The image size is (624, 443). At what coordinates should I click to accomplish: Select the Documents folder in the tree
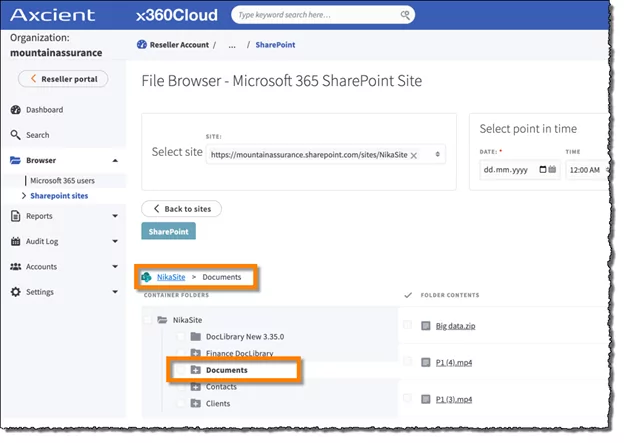(227, 370)
